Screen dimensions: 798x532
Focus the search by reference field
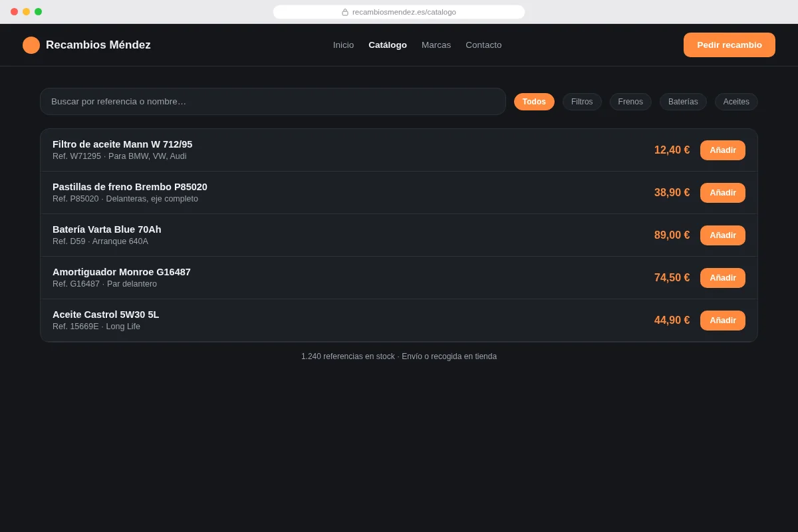pyautogui.click(x=273, y=102)
